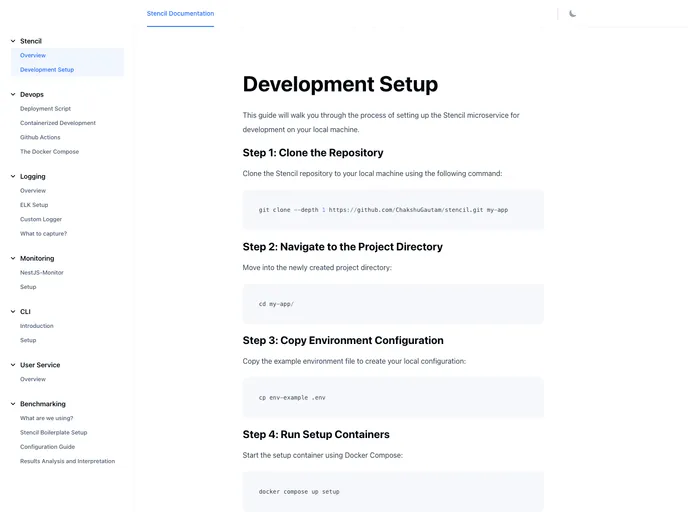
Task: Open the NestJS-Monitor page
Action: (42, 272)
